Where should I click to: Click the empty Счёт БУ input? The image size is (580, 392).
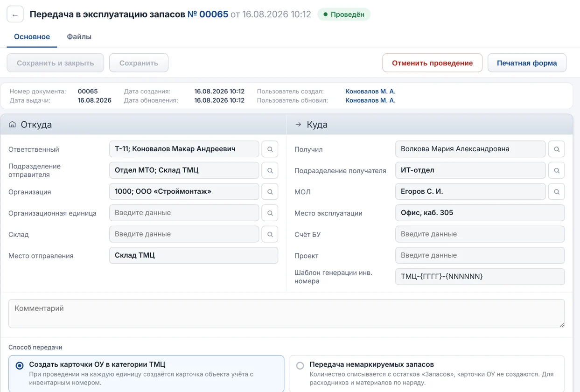(480, 234)
